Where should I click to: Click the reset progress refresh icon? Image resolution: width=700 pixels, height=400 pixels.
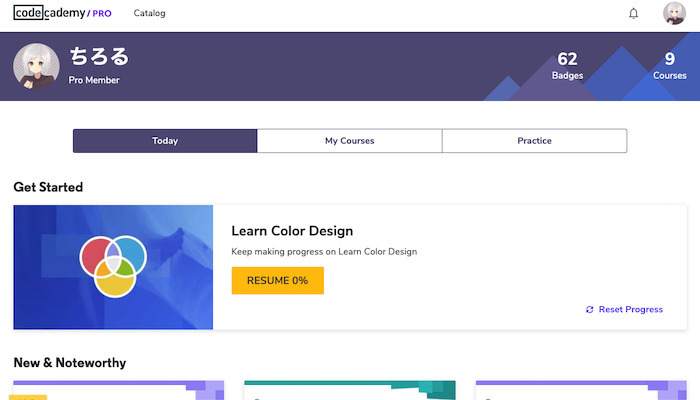coord(589,309)
